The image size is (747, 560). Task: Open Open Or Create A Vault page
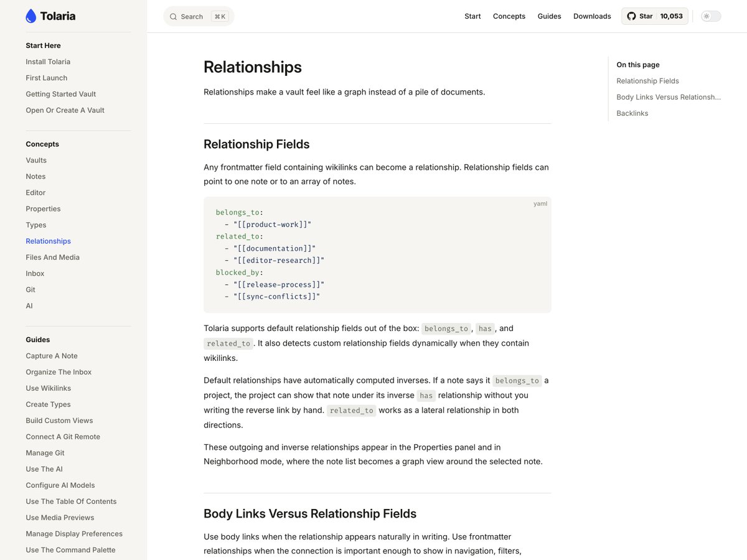[x=65, y=110]
